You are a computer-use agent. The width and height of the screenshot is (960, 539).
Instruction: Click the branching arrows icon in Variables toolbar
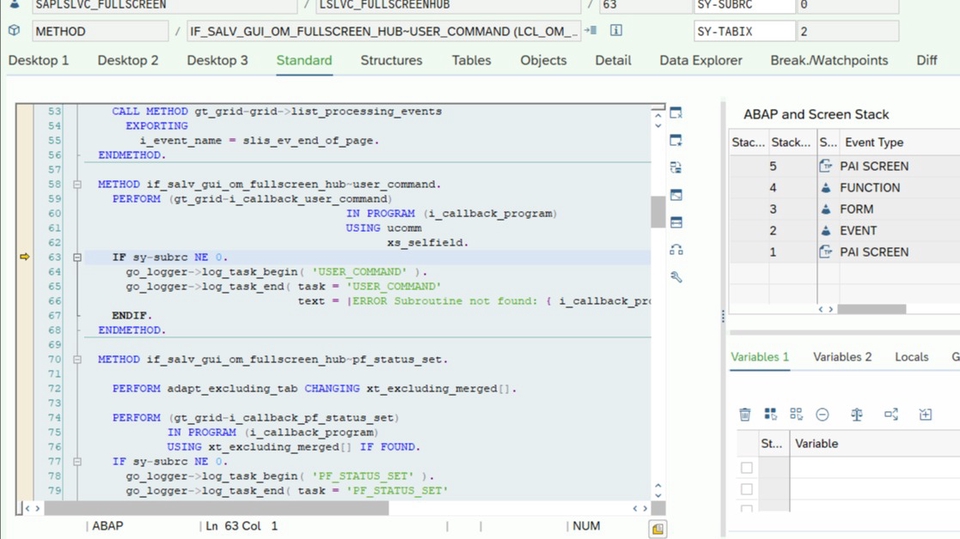[x=891, y=415]
